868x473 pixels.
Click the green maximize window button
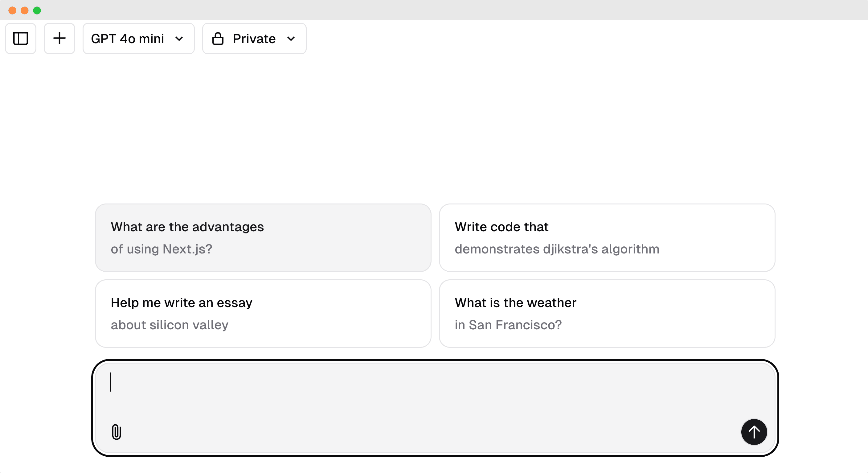(x=37, y=10)
